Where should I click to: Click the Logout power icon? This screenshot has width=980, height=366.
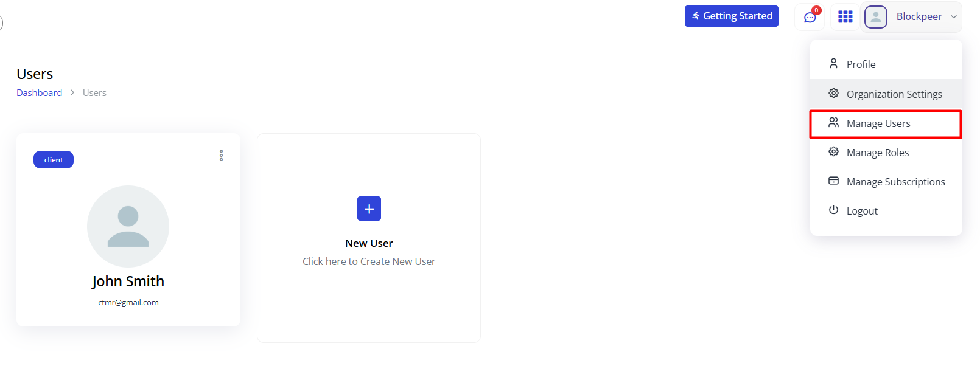[x=833, y=210]
